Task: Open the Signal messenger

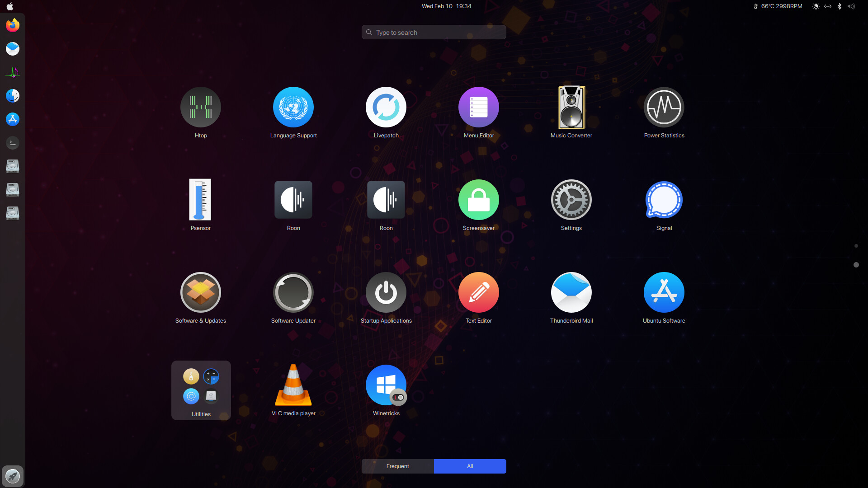Action: 664,200
